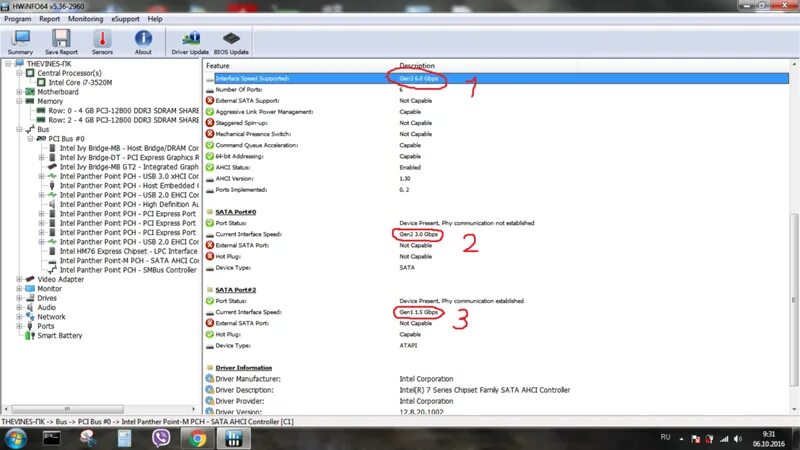The height and width of the screenshot is (450, 800).
Task: Select the Driver Provider row
Action: point(497,401)
